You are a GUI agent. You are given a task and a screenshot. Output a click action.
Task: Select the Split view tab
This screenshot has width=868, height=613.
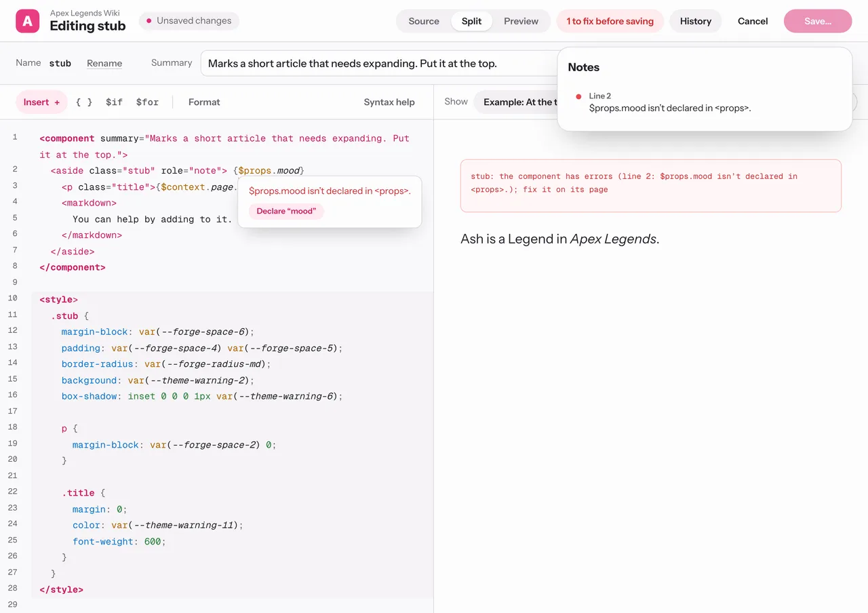pyautogui.click(x=471, y=21)
